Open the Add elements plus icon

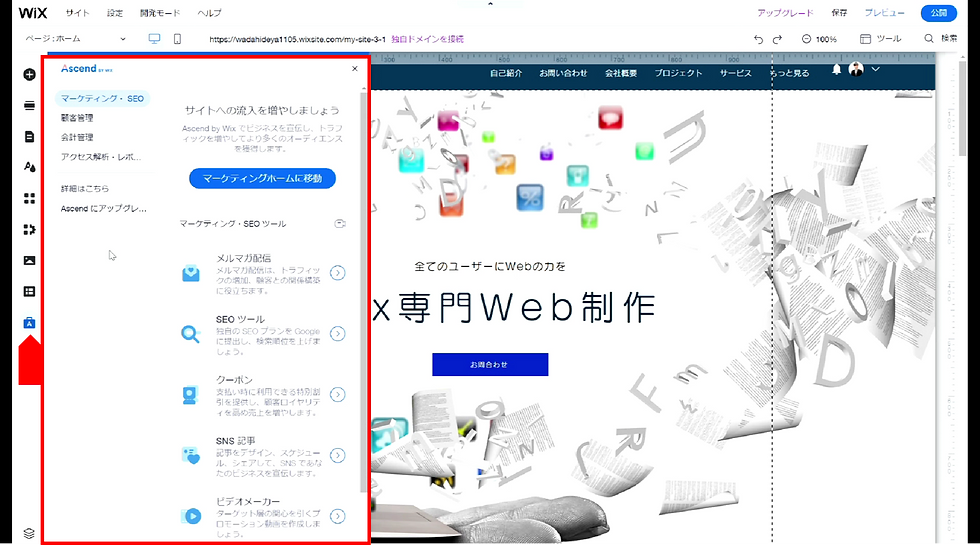pos(29,74)
